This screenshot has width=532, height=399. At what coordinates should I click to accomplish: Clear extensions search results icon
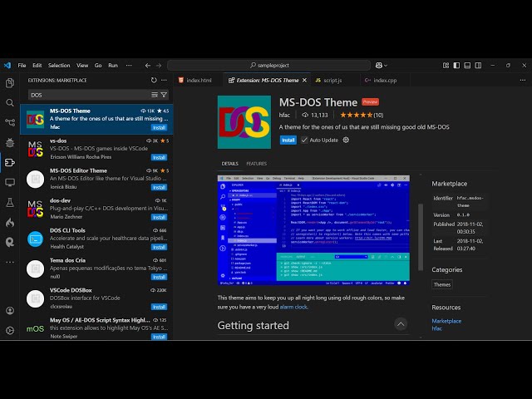155,95
